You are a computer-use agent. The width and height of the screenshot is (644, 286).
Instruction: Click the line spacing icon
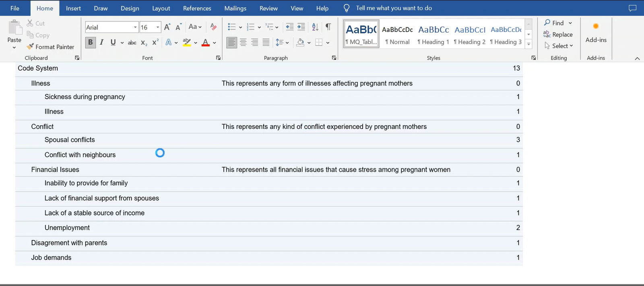tap(280, 42)
